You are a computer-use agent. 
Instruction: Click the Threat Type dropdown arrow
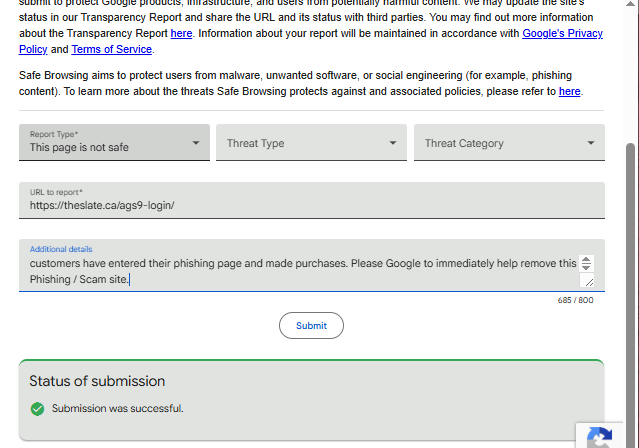[x=393, y=143]
